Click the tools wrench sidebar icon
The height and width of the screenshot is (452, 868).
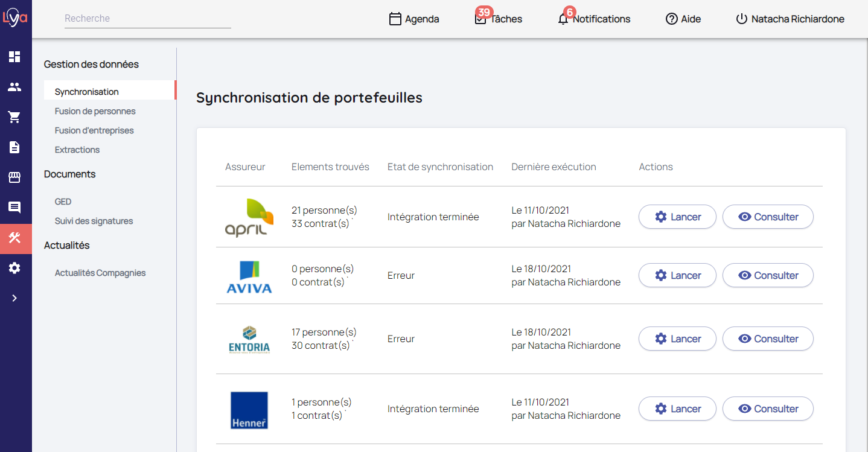pyautogui.click(x=14, y=238)
